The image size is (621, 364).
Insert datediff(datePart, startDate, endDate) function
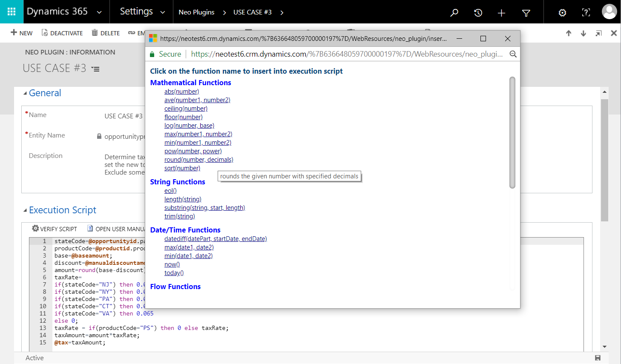216,239
